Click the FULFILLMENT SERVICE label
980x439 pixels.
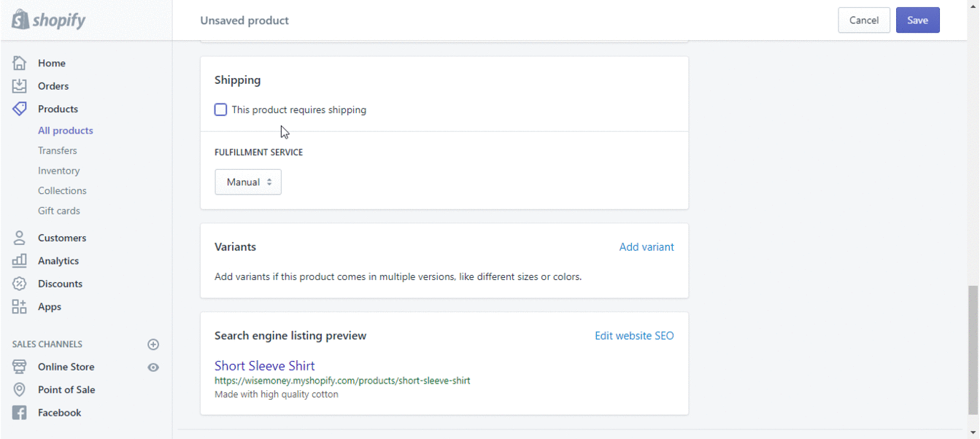pyautogui.click(x=258, y=152)
